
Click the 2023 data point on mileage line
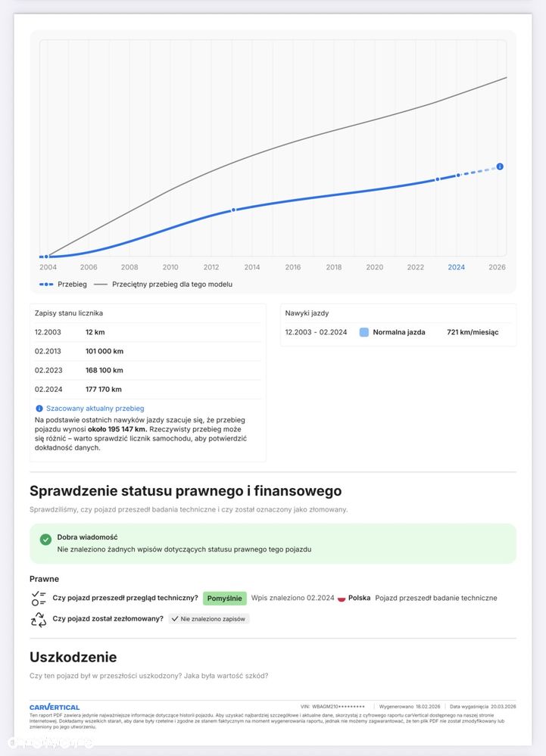tap(437, 179)
